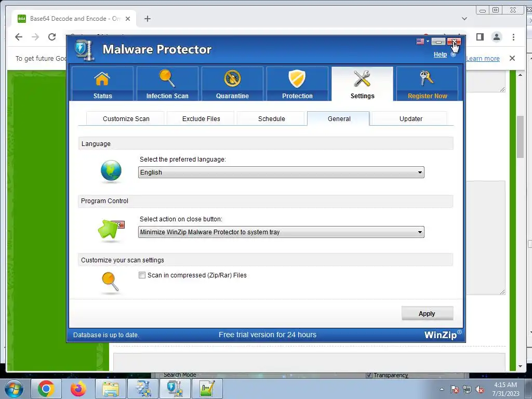Viewport: 532px width, 399px height.
Task: Click the Base64 Decode and Encode tab
Action: [74, 19]
